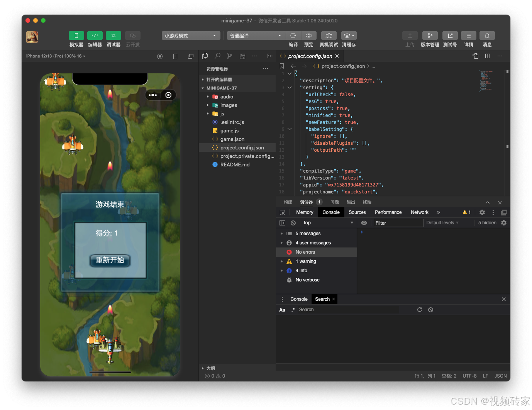
Task: Expand the audio folder
Action: pyautogui.click(x=237, y=97)
